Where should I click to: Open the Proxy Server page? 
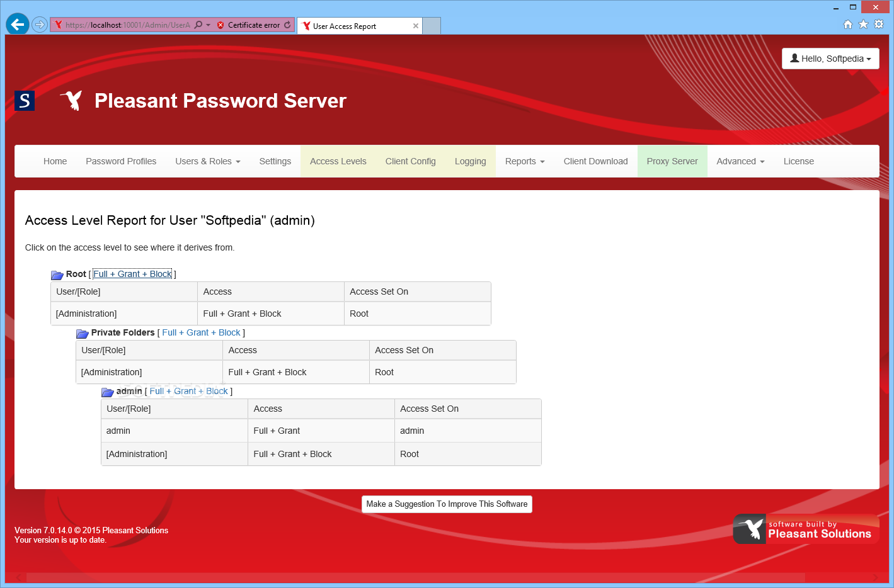[672, 161]
